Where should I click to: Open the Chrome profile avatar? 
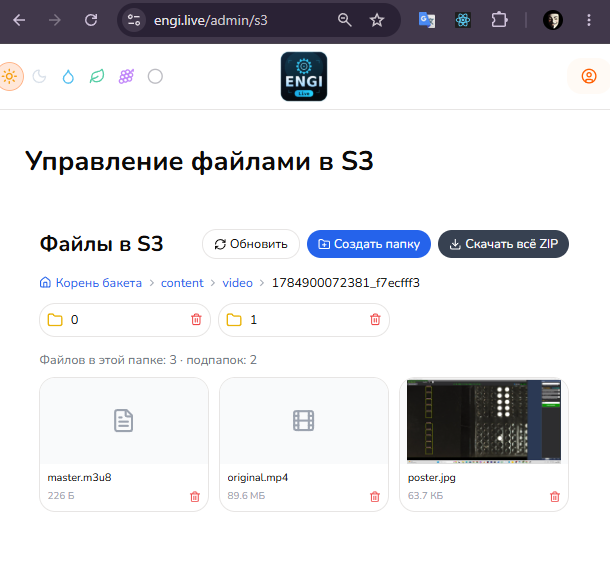coord(553,20)
